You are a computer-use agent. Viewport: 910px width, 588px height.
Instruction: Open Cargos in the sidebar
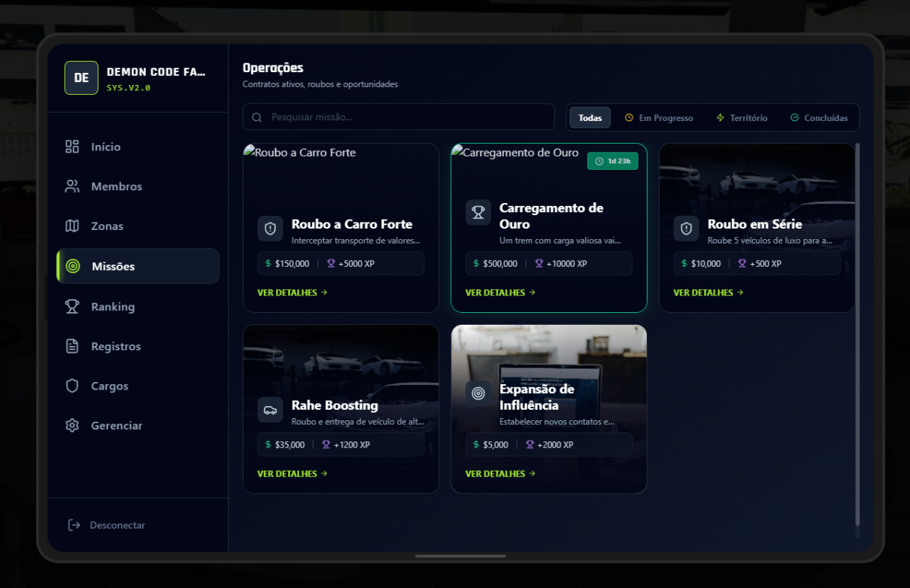(138, 386)
